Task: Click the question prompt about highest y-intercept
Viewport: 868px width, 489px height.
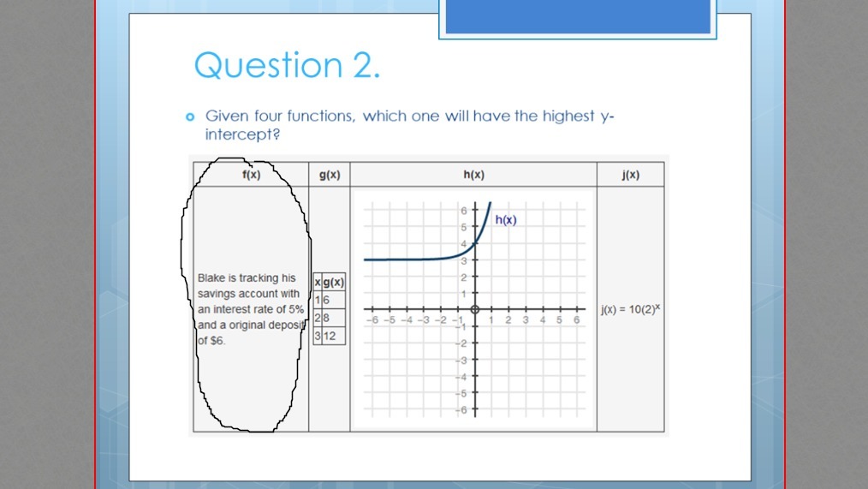Action: [x=410, y=124]
